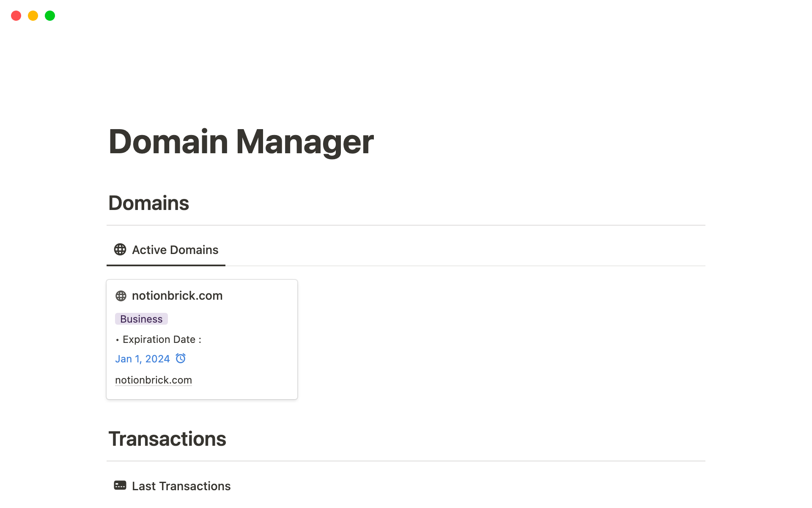Click the alarm reminder clock icon
The height and width of the screenshot is (508, 812).
(181, 359)
